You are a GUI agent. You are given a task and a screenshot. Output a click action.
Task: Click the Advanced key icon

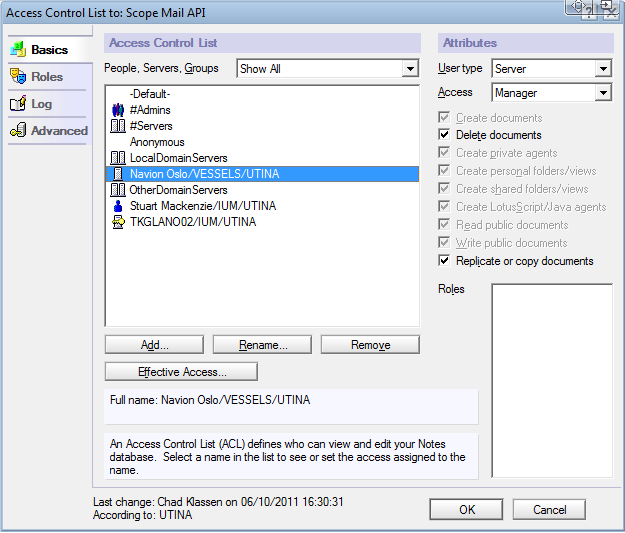pyautogui.click(x=18, y=130)
